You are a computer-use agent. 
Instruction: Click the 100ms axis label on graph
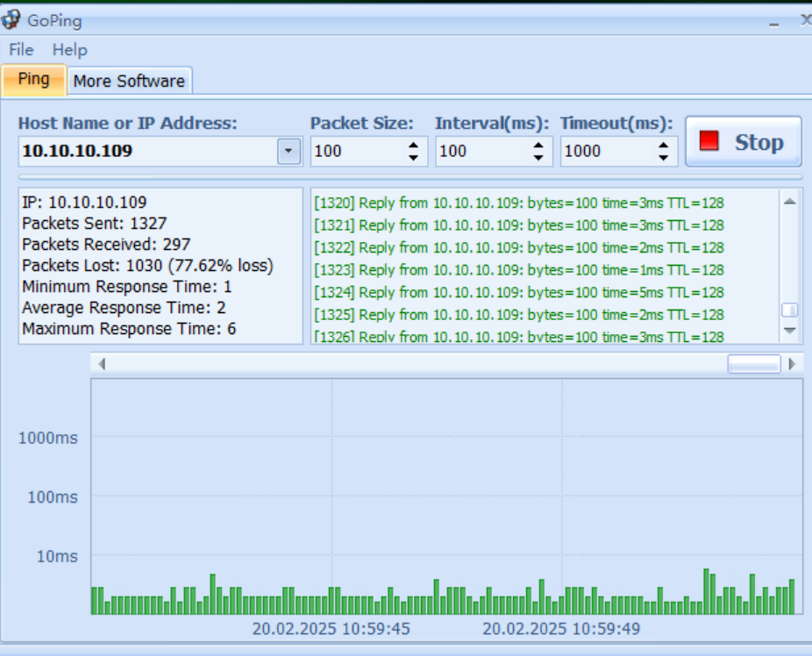click(x=53, y=497)
